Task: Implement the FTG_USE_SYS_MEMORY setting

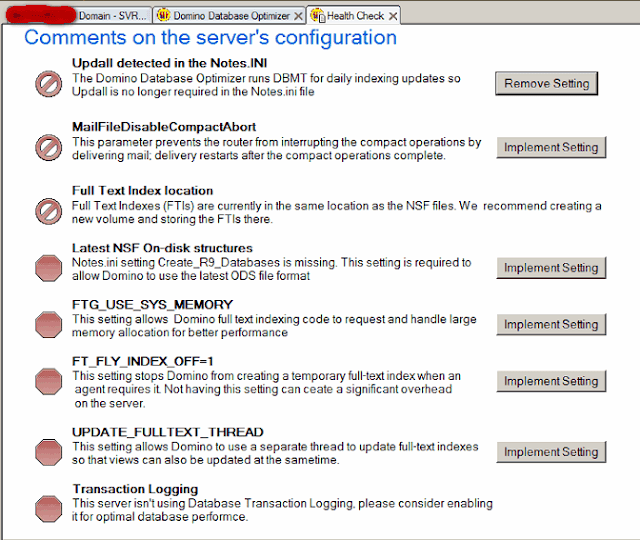Action: coord(551,324)
